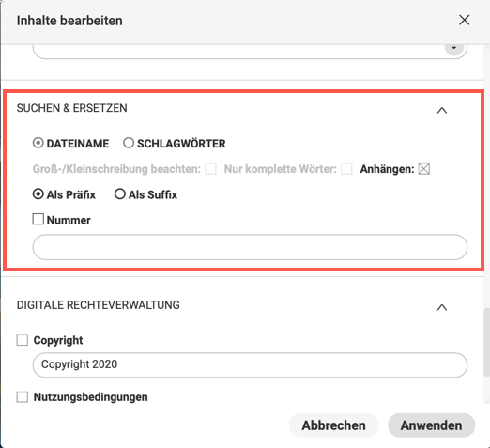The image size is (490, 448).
Task: Enable the Copyright checkbox
Action: pyautogui.click(x=23, y=340)
